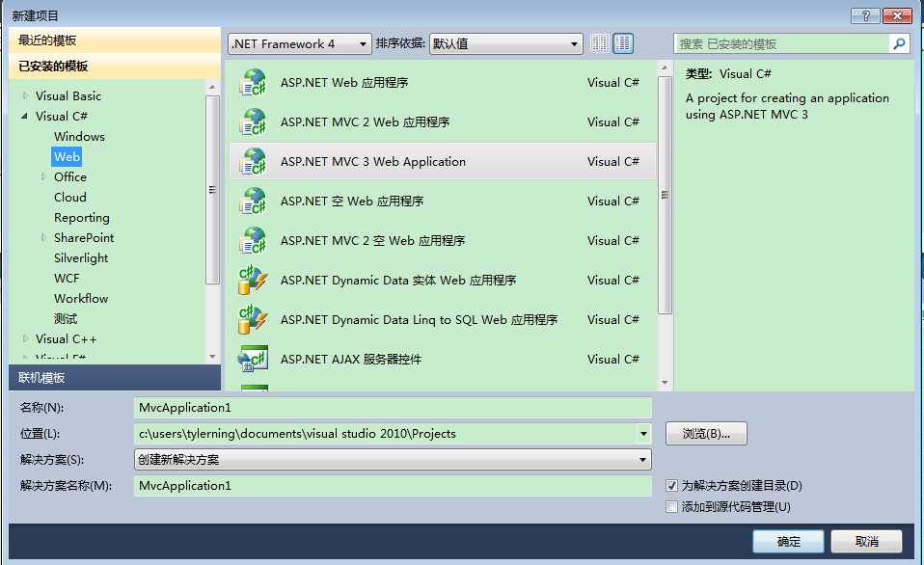Click the ASP.NET Web 应用程序 template icon
Image resolution: width=924 pixels, height=565 pixels.
point(253,83)
